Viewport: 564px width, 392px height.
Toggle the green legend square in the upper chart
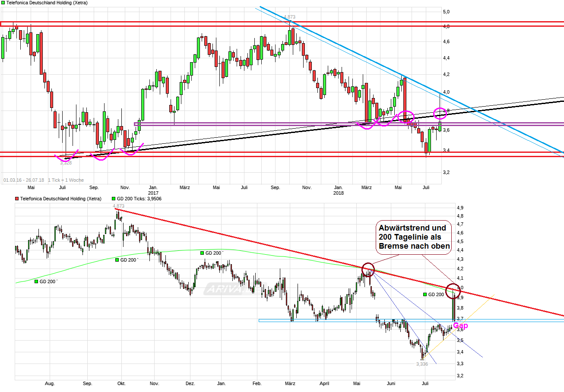(x=3, y=3)
